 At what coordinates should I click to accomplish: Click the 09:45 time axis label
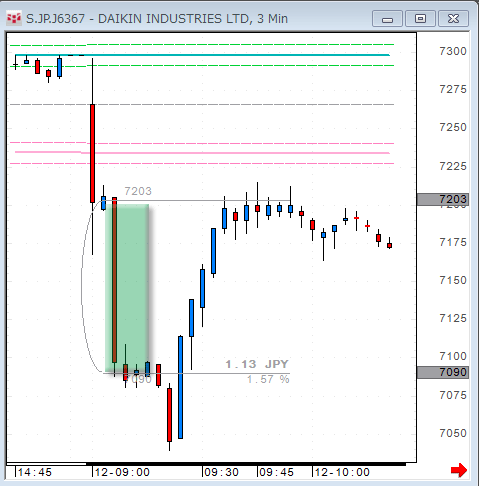point(276,472)
